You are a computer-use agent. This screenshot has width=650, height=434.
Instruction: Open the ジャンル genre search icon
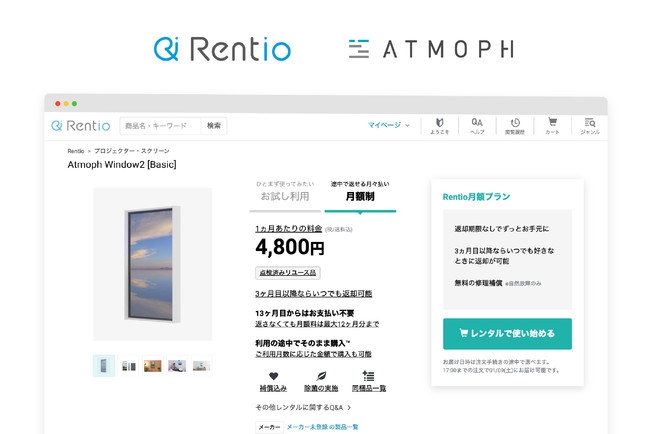590,125
